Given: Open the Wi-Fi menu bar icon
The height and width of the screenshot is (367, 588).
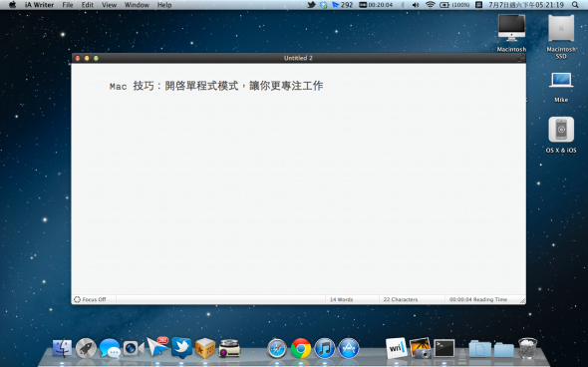Looking at the screenshot, I should pos(431,5).
